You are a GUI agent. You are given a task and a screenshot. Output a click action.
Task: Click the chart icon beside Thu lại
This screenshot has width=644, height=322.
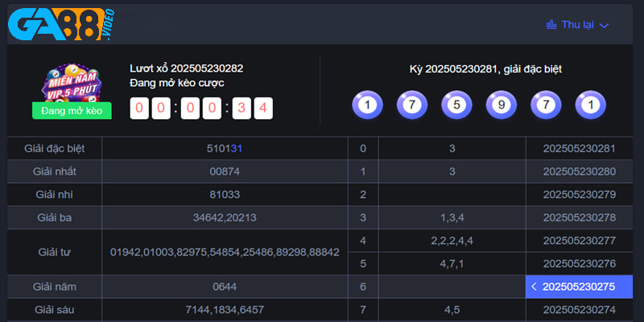tap(551, 25)
